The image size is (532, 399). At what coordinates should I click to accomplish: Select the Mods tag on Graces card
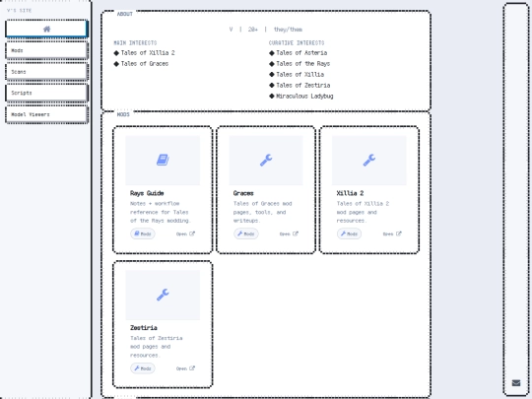pos(246,233)
